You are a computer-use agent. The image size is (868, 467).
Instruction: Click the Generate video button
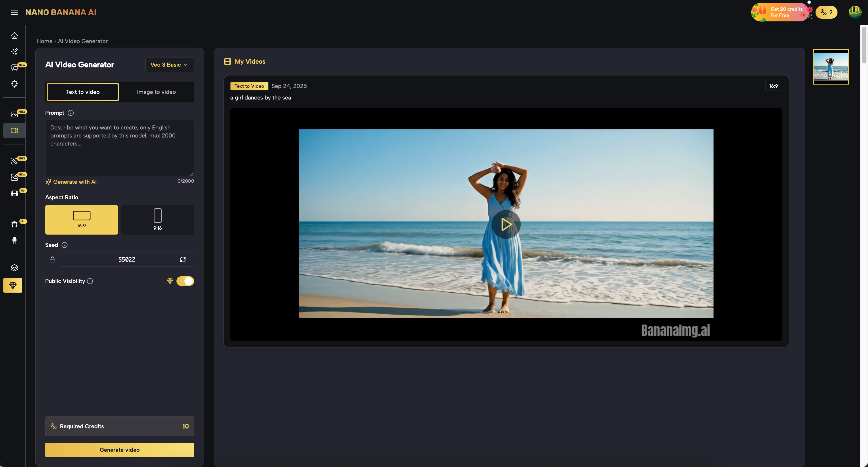119,450
